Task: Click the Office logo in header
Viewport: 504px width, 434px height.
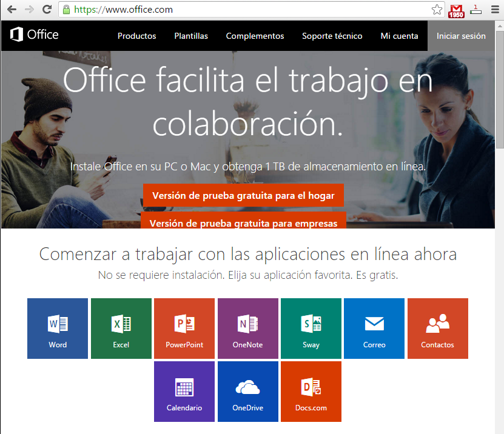Action: coord(35,35)
